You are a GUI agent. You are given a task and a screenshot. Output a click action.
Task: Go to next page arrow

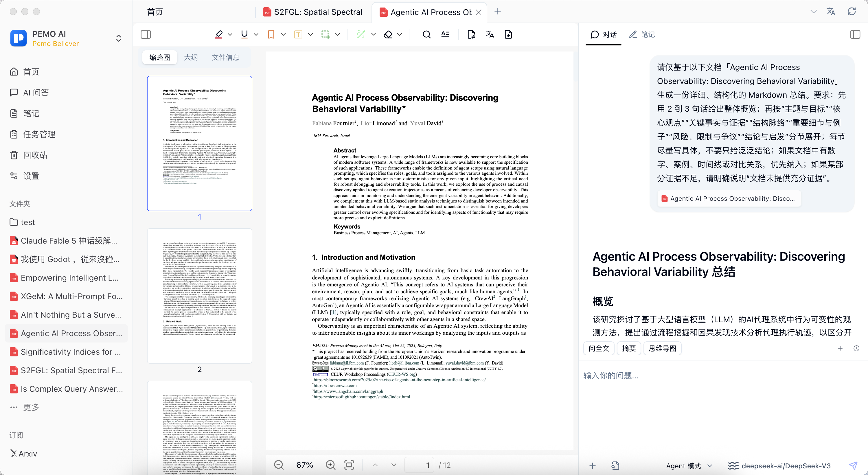[393, 465]
